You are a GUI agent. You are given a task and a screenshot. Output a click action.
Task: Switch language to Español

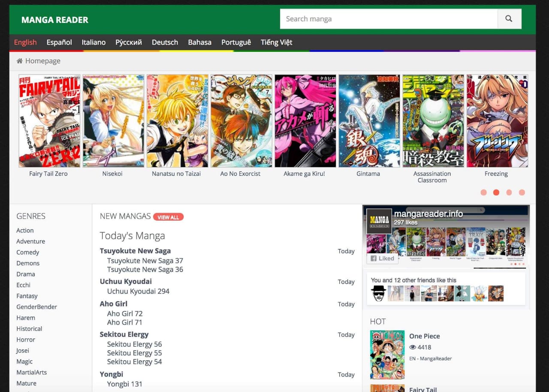click(x=59, y=42)
